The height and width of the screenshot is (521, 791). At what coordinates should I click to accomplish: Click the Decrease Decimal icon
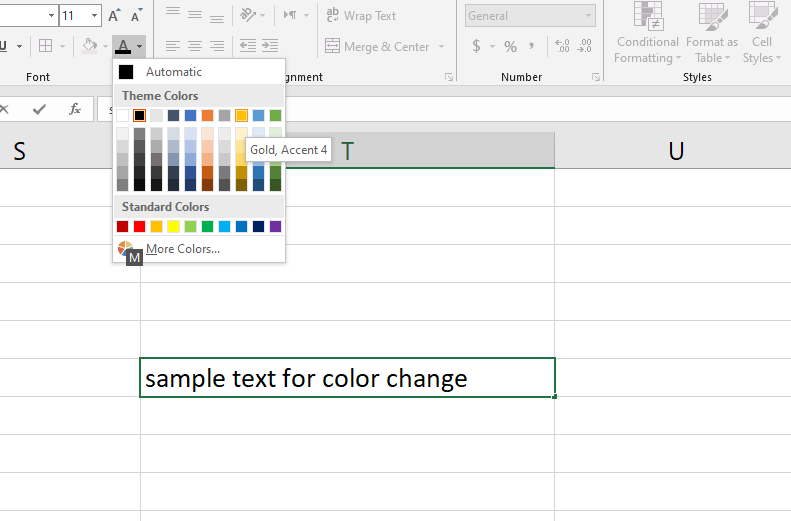[x=585, y=46]
